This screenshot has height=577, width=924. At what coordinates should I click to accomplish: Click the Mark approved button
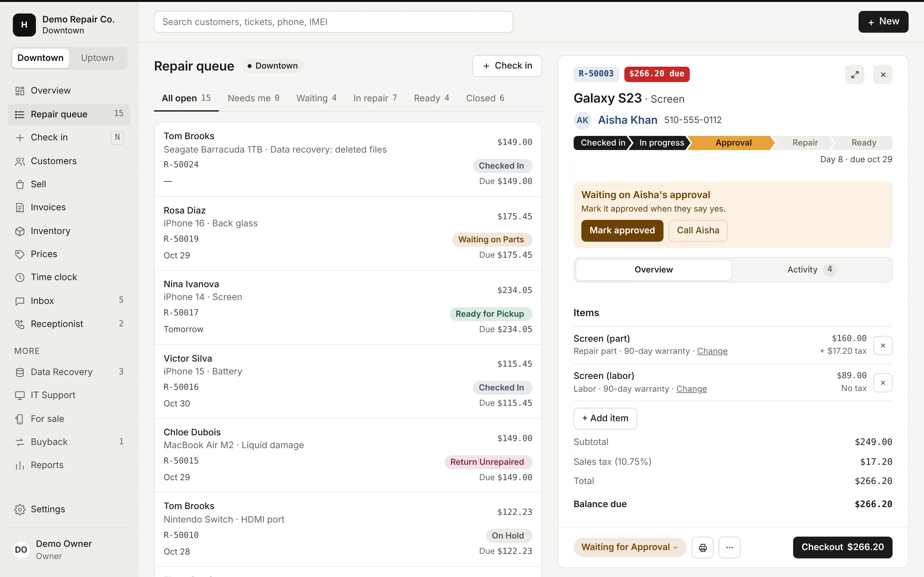622,230
